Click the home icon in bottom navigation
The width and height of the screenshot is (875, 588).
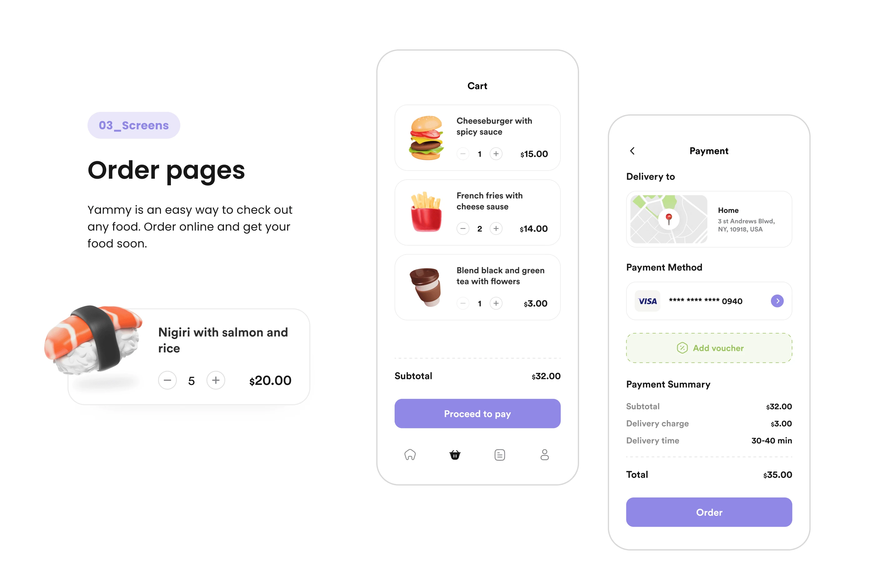(410, 453)
